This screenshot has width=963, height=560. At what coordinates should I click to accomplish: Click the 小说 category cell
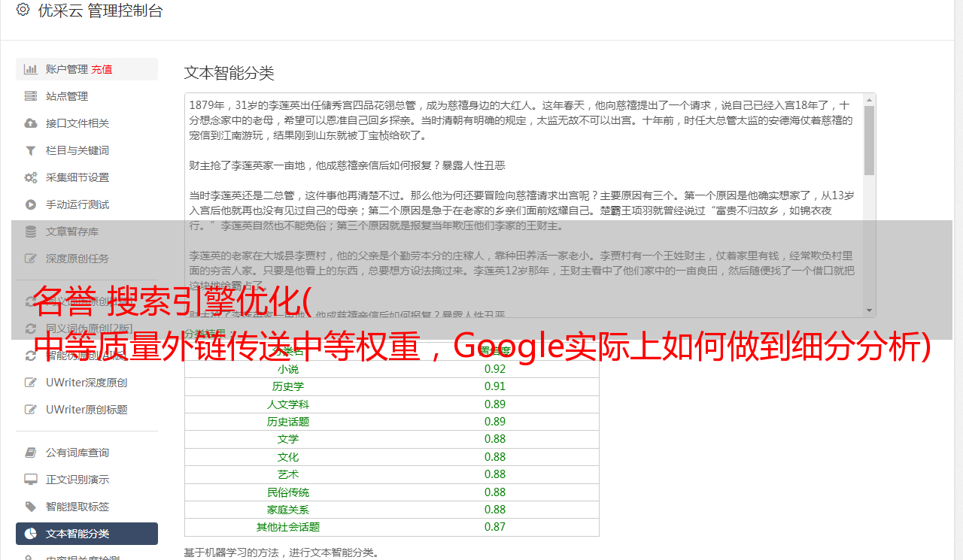click(288, 369)
